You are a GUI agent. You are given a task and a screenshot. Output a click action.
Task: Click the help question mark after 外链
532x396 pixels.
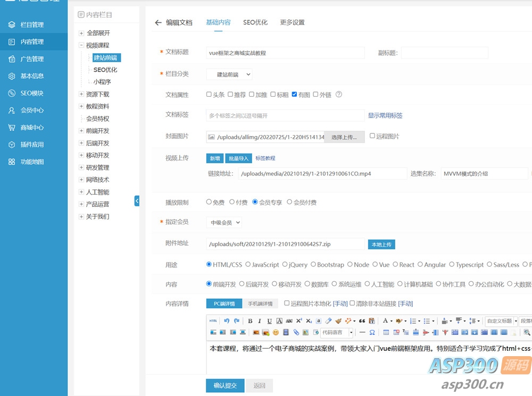(x=339, y=95)
